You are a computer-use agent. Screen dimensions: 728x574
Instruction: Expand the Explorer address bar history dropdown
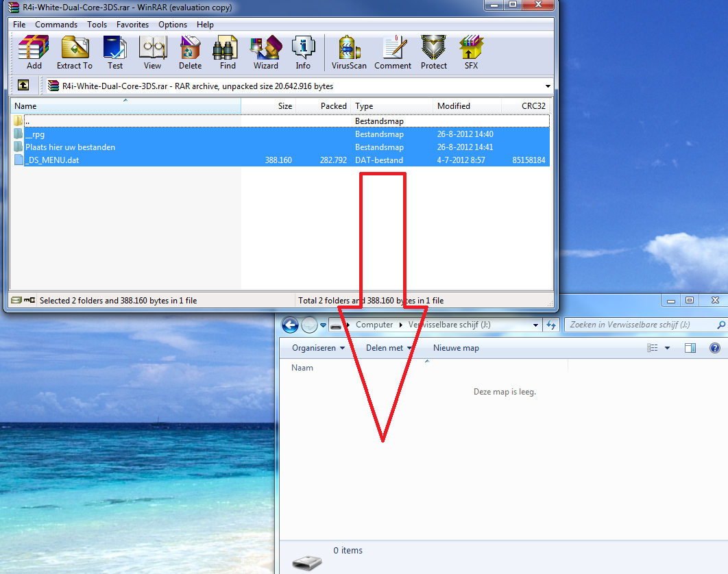coord(536,325)
